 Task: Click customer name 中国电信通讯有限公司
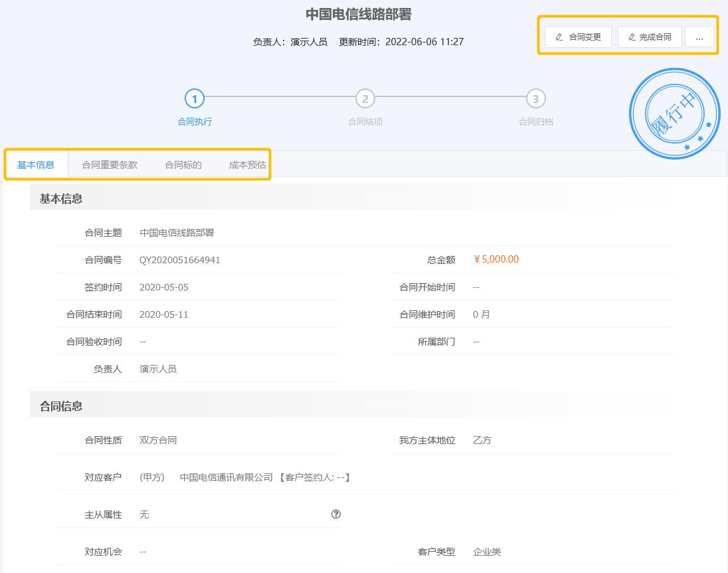pos(226,477)
